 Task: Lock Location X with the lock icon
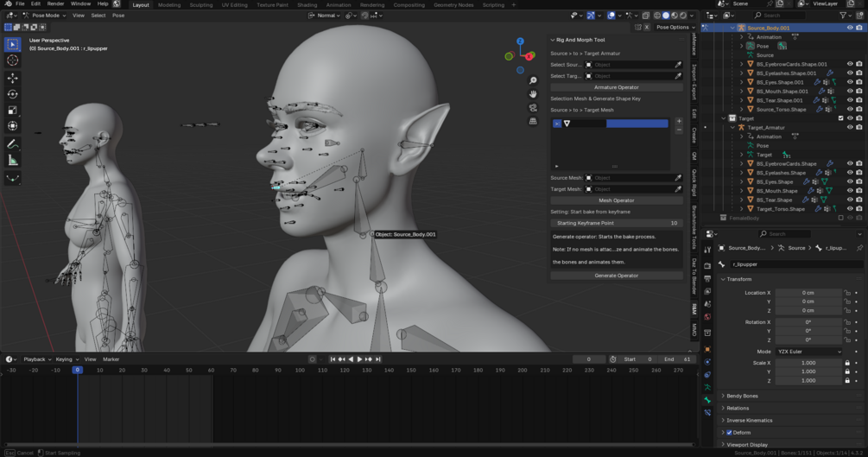click(x=847, y=293)
